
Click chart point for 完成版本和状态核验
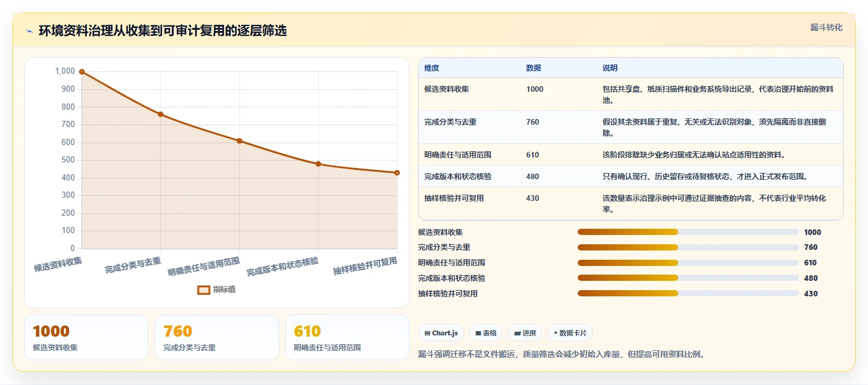pos(318,164)
